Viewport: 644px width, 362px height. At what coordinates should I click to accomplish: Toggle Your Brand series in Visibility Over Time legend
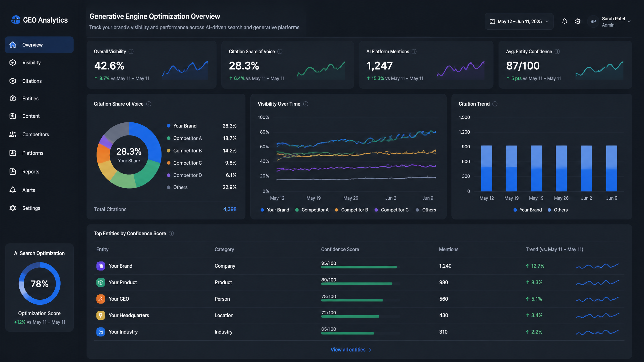[x=275, y=210]
